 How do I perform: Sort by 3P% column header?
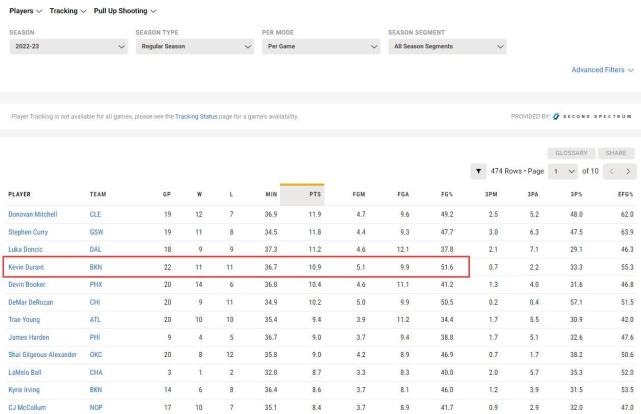tap(576, 195)
